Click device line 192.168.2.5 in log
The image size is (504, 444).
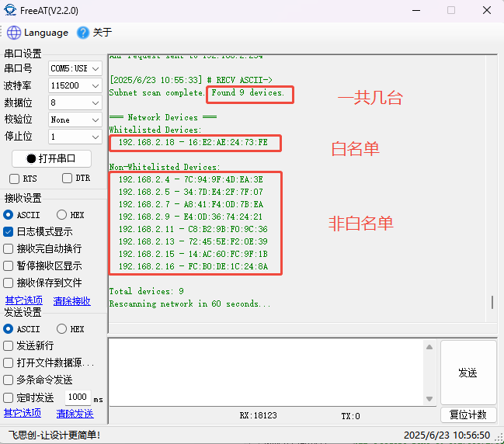(191, 192)
